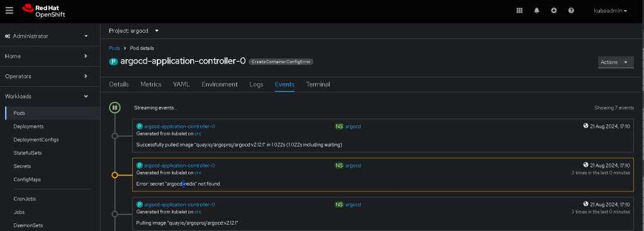Switch to the YAML tab
Viewport: 644px width, 231px height.
181,84
